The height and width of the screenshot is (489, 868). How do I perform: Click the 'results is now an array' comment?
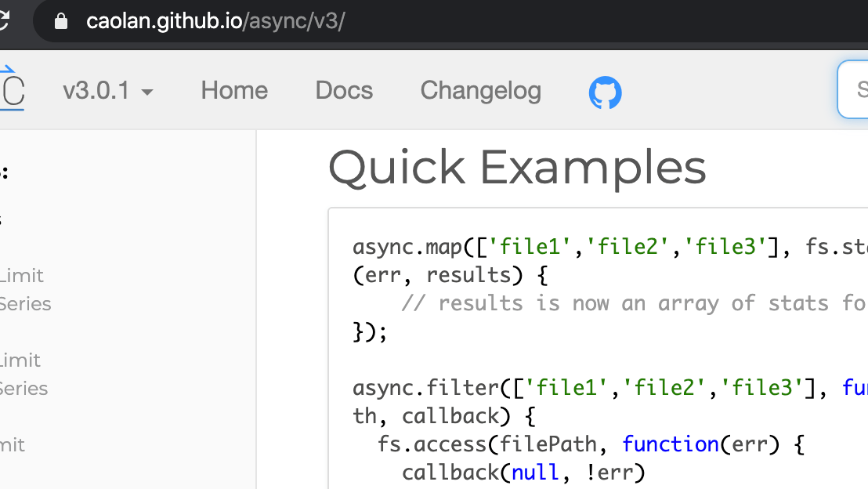(635, 303)
